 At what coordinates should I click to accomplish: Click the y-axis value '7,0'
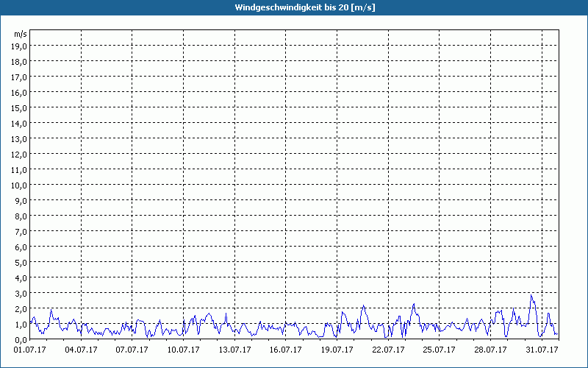21,232
